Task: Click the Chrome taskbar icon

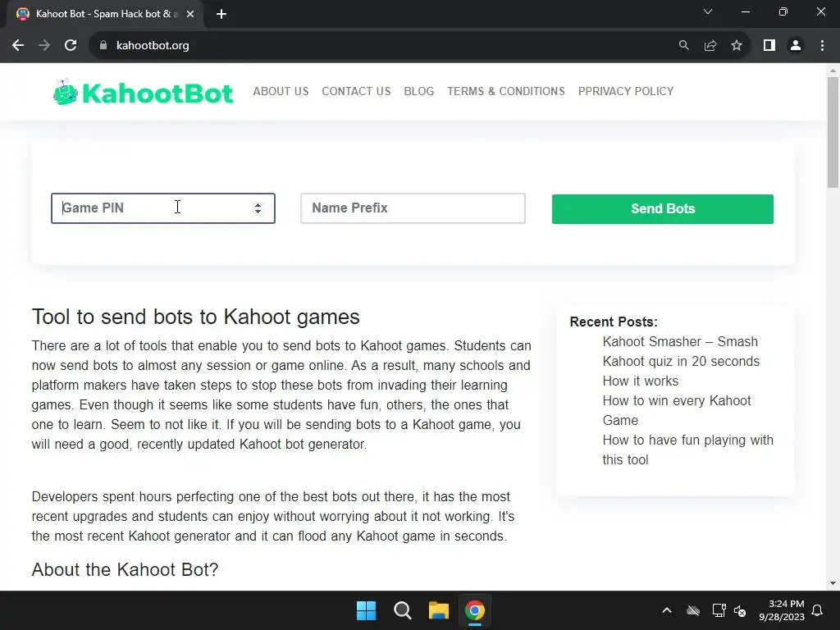Action: pos(475,610)
